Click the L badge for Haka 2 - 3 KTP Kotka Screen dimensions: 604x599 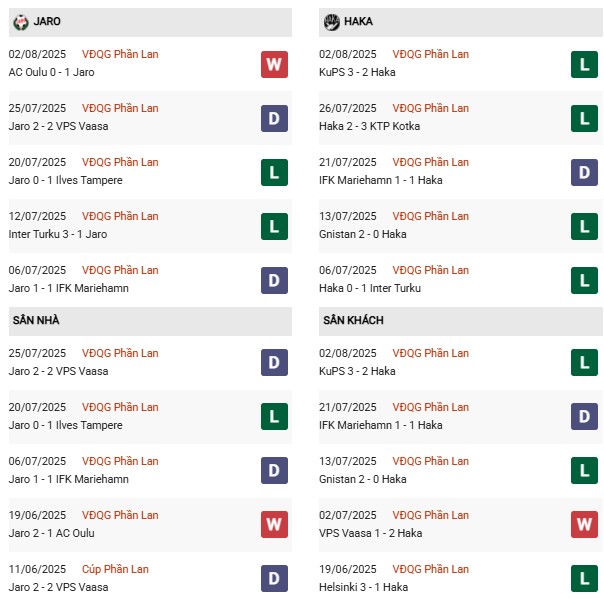(584, 118)
